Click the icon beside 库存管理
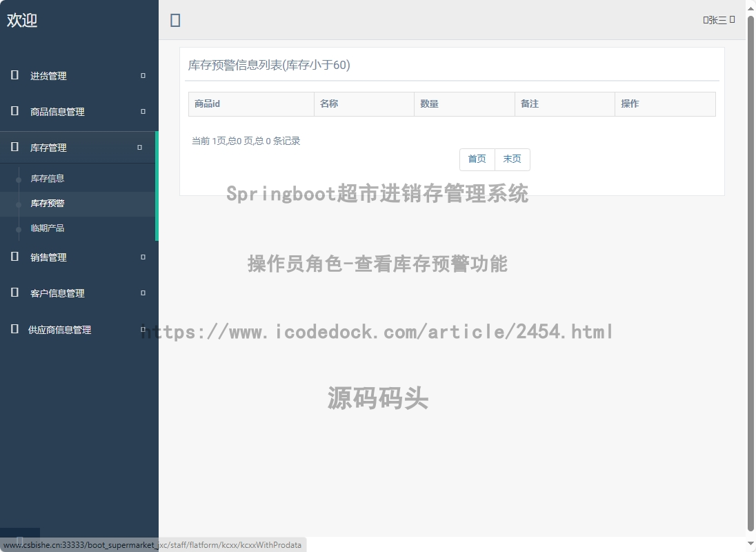 click(x=14, y=146)
